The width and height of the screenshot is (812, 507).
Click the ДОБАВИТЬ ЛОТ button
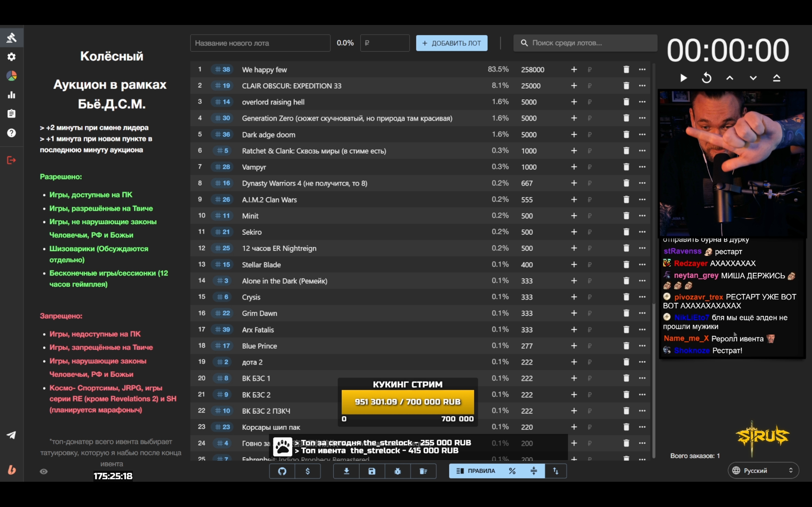(451, 43)
